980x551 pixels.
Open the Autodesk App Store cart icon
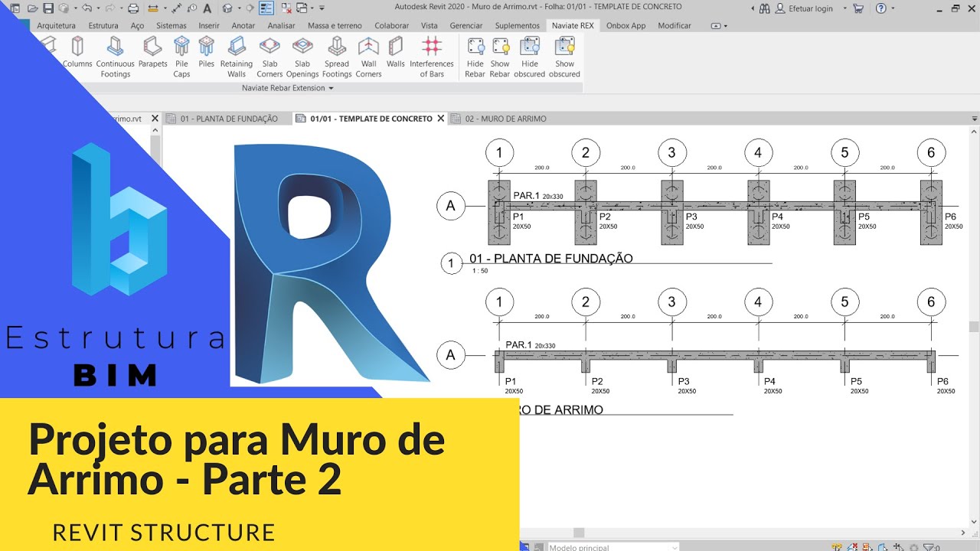[x=858, y=8]
